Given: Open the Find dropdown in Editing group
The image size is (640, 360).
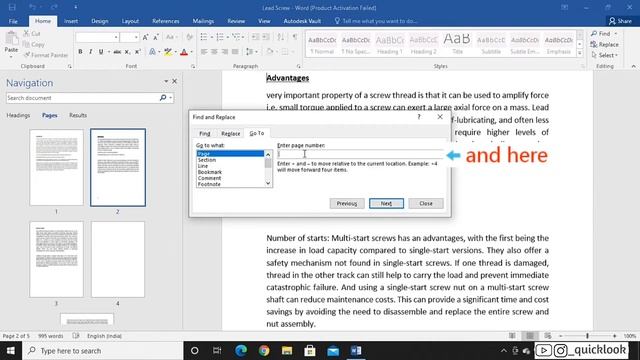Looking at the screenshot, I should point(616,33).
